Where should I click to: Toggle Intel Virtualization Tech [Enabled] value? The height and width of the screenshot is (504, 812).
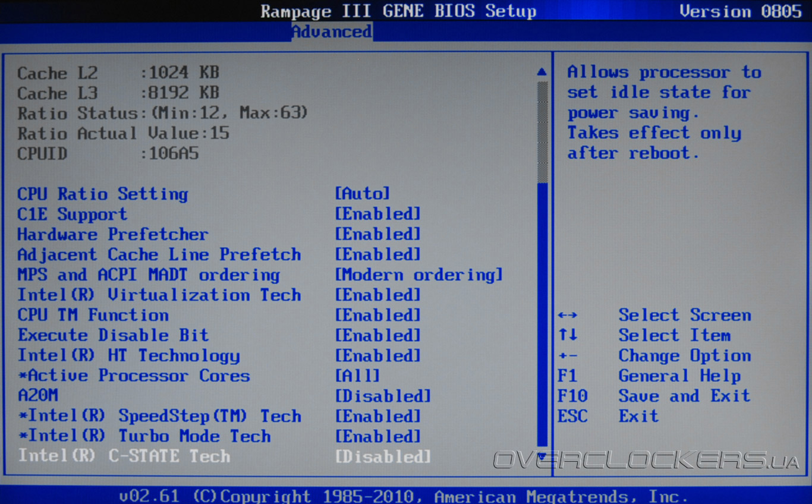(377, 295)
